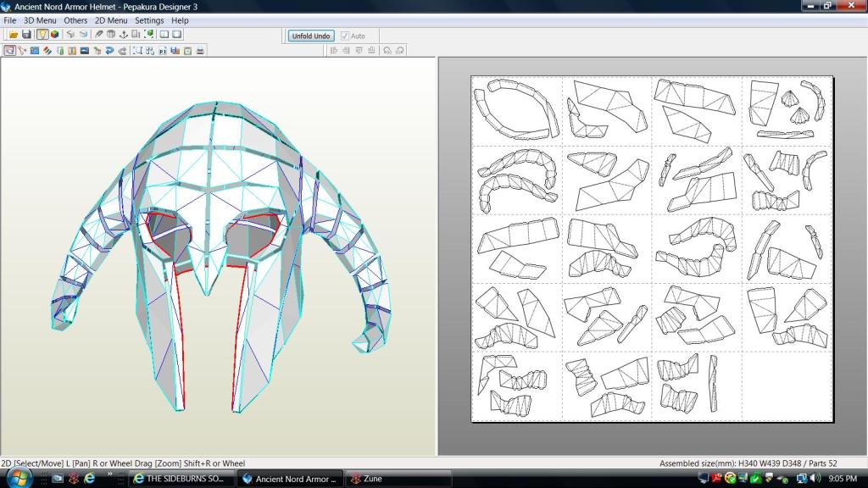Click the align bottom icon above 2D pane
Screen dimensions: 868x488
click(x=371, y=50)
